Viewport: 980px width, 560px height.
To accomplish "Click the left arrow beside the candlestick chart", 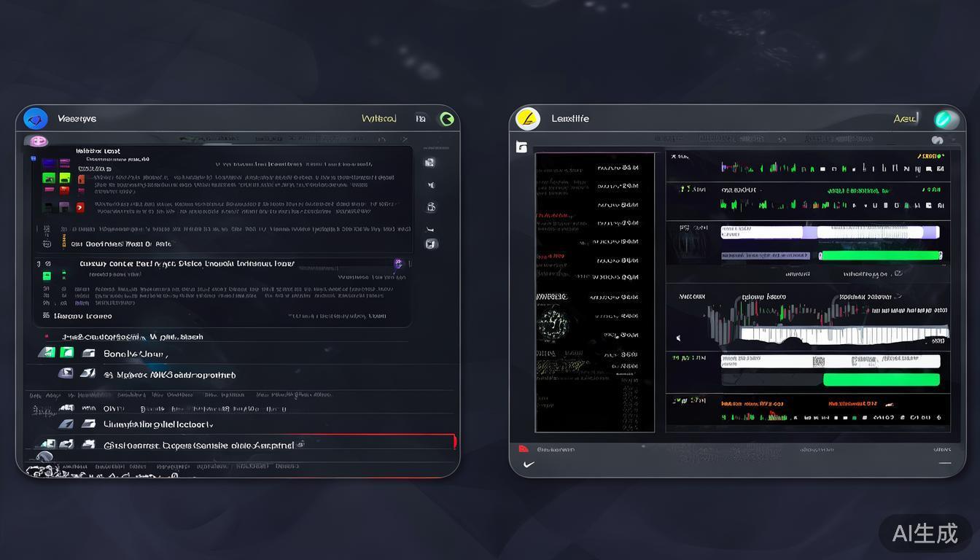I will click(678, 338).
